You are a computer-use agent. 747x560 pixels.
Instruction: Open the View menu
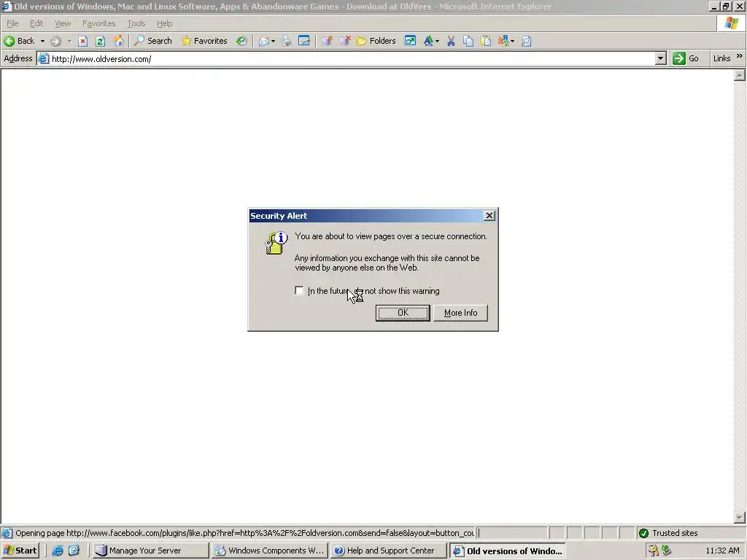pyautogui.click(x=63, y=23)
